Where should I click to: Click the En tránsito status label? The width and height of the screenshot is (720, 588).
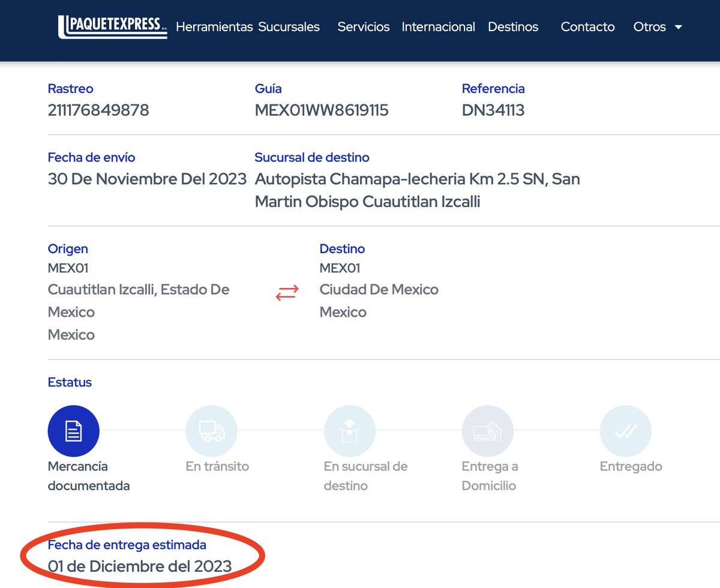(217, 467)
